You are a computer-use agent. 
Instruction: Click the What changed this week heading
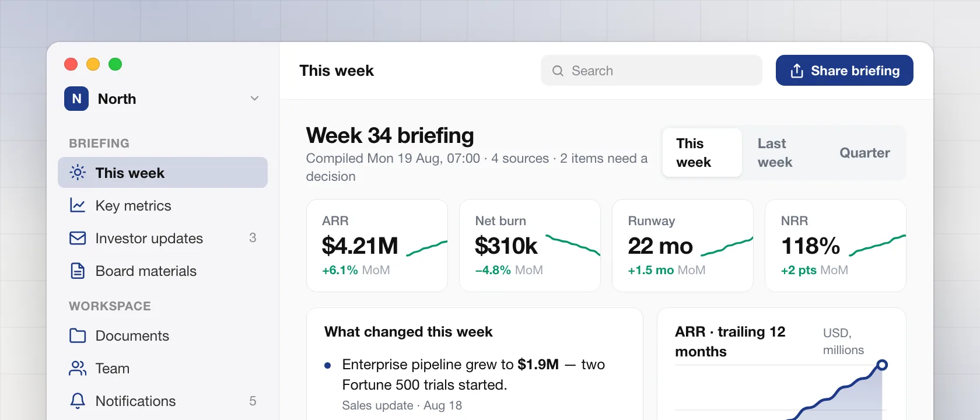click(408, 331)
